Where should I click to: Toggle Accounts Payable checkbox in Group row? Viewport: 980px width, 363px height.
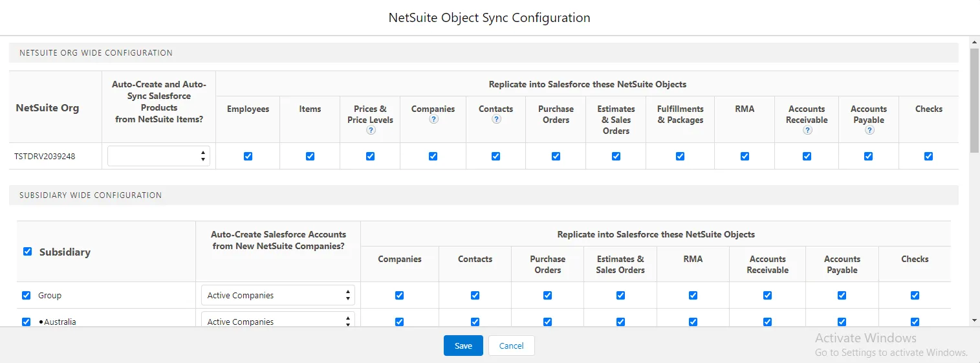click(842, 295)
